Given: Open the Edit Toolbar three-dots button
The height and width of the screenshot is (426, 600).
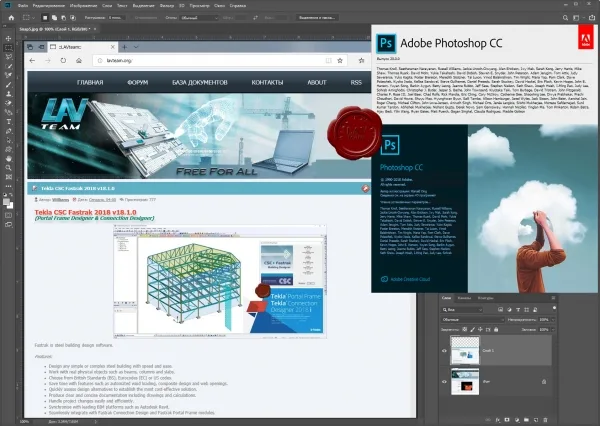Looking at the screenshot, I should click(x=8, y=186).
